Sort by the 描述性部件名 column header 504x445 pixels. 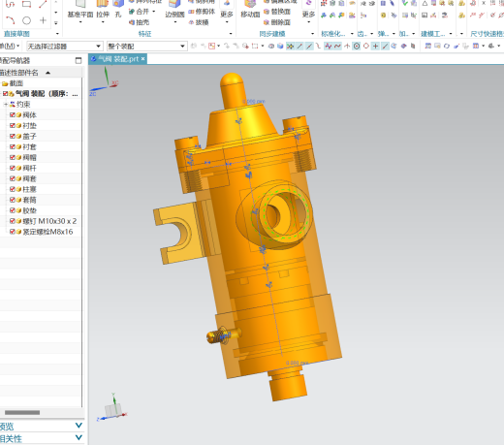[41, 73]
